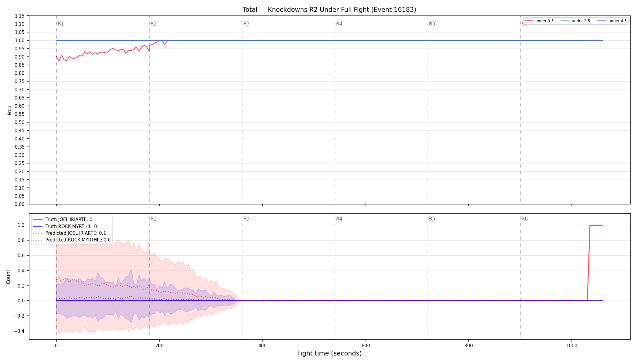Click the R4 round marker in top chart
637x364 pixels.
tap(339, 24)
